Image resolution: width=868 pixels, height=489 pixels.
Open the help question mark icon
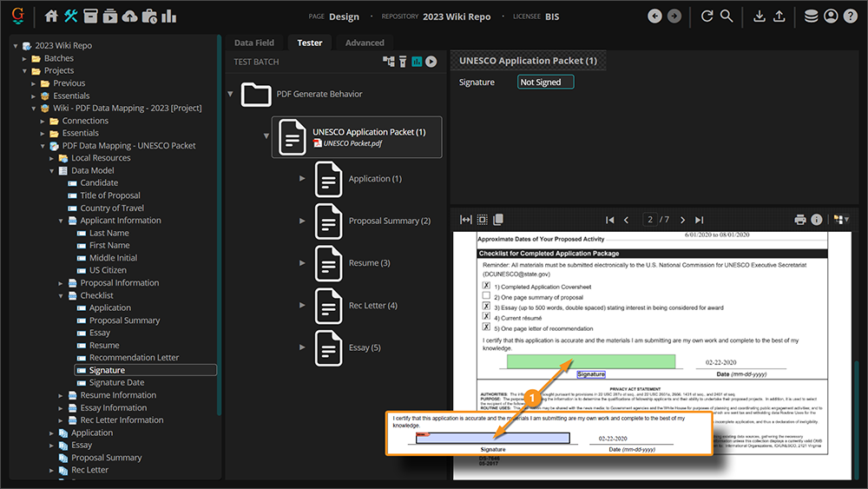(851, 16)
